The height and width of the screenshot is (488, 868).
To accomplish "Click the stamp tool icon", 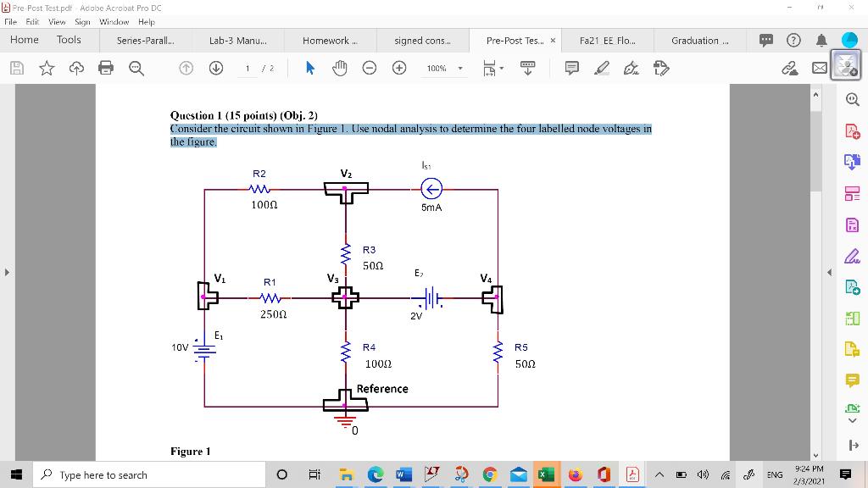I will click(661, 68).
